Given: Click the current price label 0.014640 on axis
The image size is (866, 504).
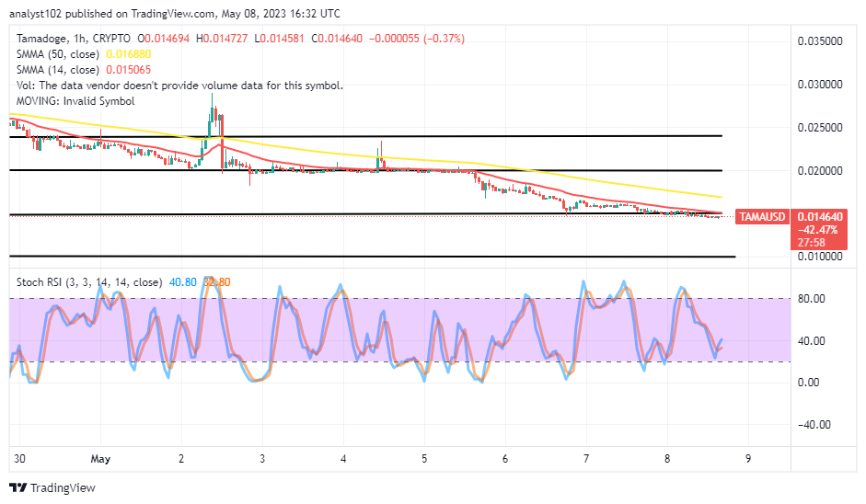Looking at the screenshot, I should coord(820,217).
